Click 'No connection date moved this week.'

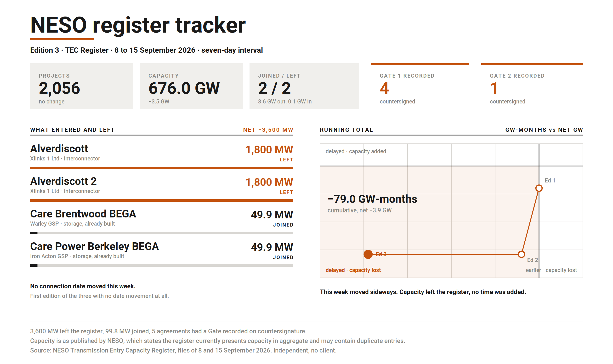tap(83, 286)
